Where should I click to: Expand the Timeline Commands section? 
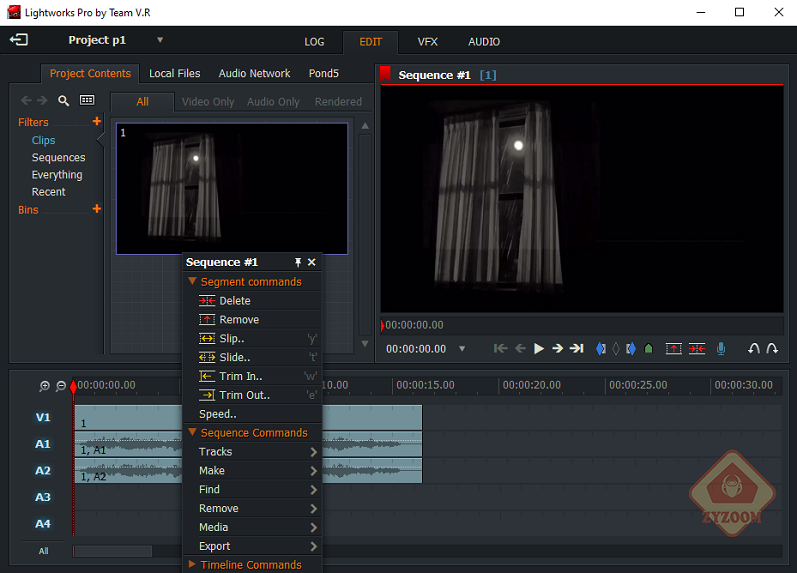coord(192,565)
